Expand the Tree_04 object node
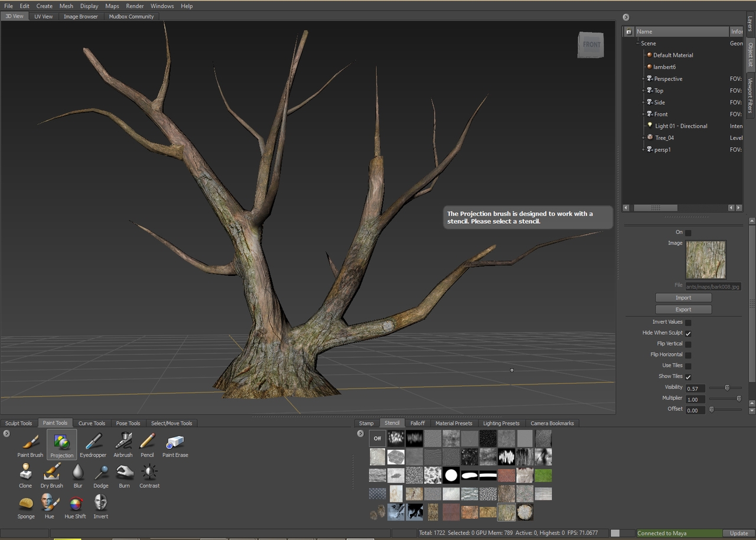 click(x=643, y=138)
